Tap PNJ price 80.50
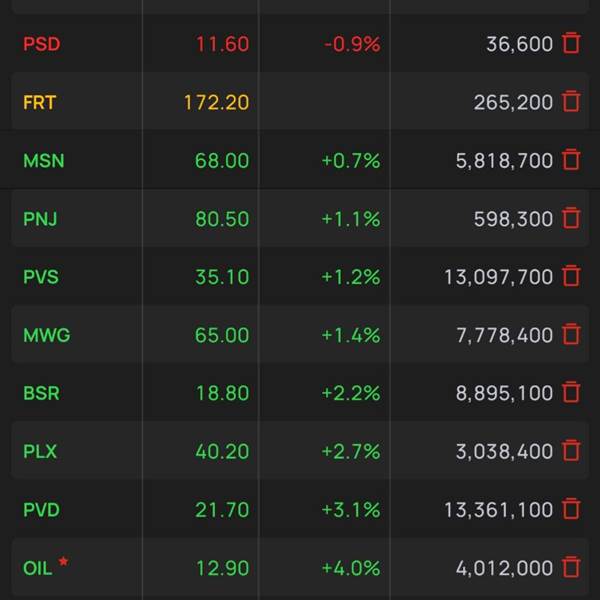This screenshot has height=600, width=600. point(222,219)
